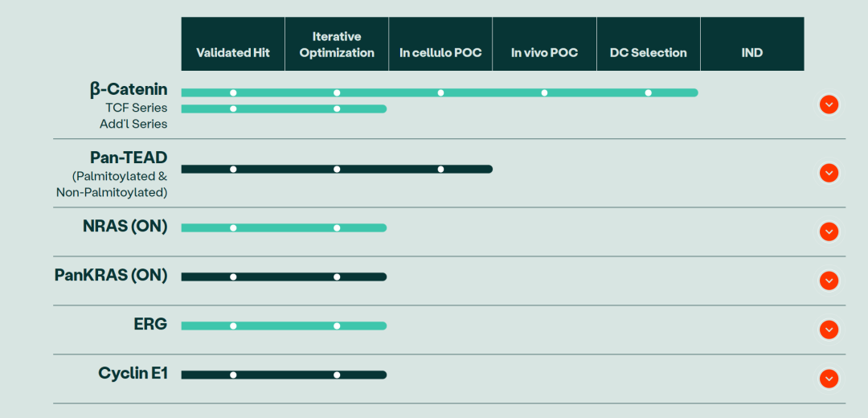The height and width of the screenshot is (418, 868).
Task: Click the Pan-TEAD program title
Action: click(129, 158)
